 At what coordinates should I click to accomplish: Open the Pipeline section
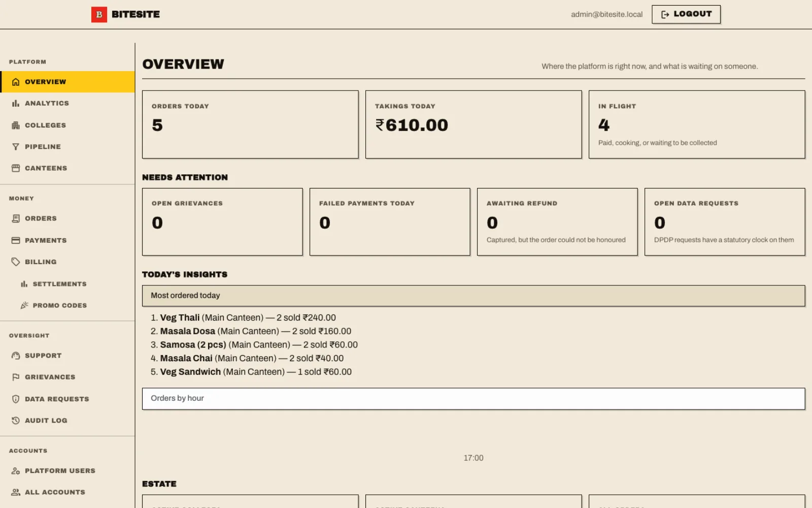point(67,146)
